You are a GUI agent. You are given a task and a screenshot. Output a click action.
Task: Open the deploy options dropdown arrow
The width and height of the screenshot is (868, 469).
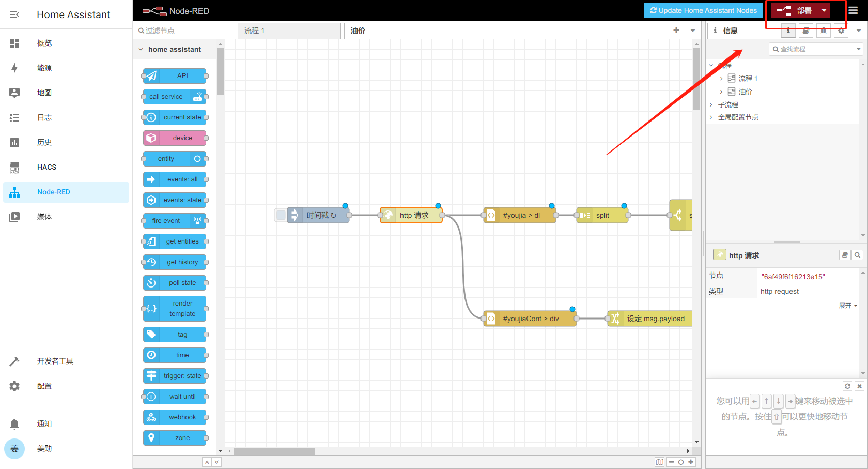pos(824,10)
